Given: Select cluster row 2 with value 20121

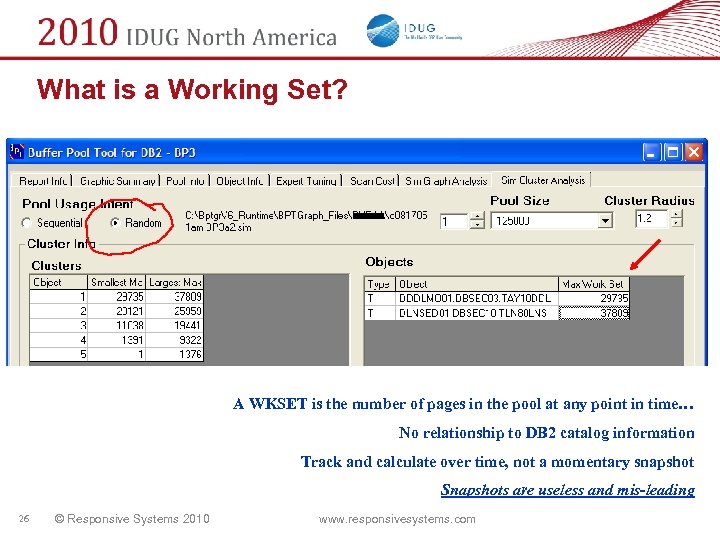Looking at the screenshot, I should [x=116, y=311].
